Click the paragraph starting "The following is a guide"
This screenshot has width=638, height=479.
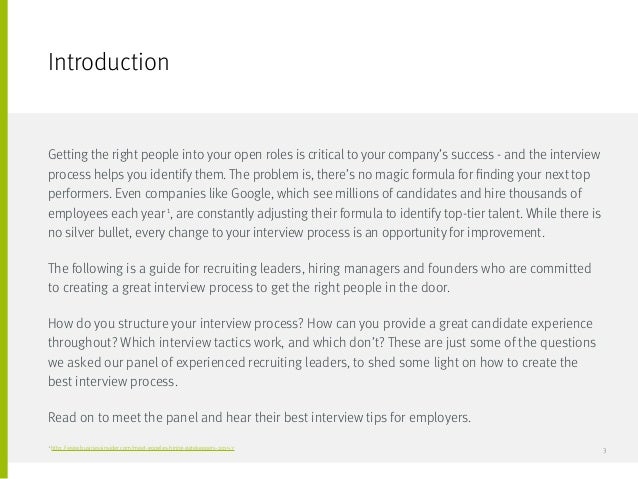pos(319,278)
